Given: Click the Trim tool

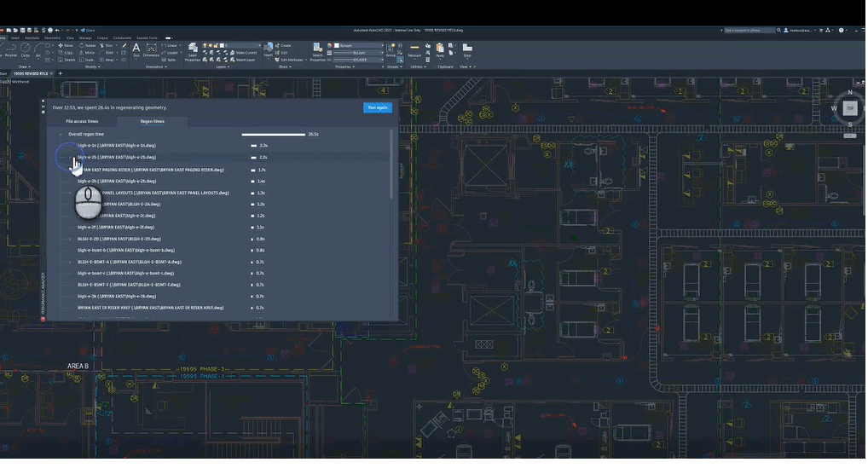Looking at the screenshot, I should point(107,45).
